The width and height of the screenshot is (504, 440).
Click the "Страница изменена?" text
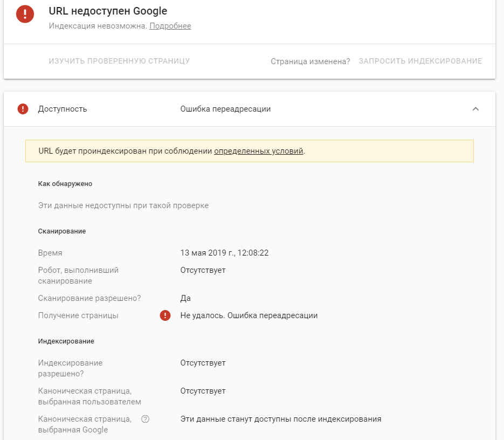click(x=310, y=61)
